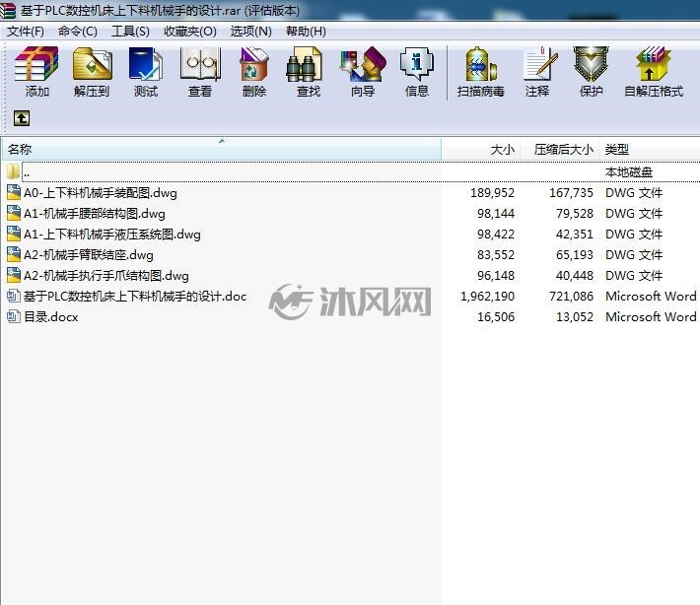Open the 收藏夹(O) menu
700x605 pixels.
(x=190, y=32)
